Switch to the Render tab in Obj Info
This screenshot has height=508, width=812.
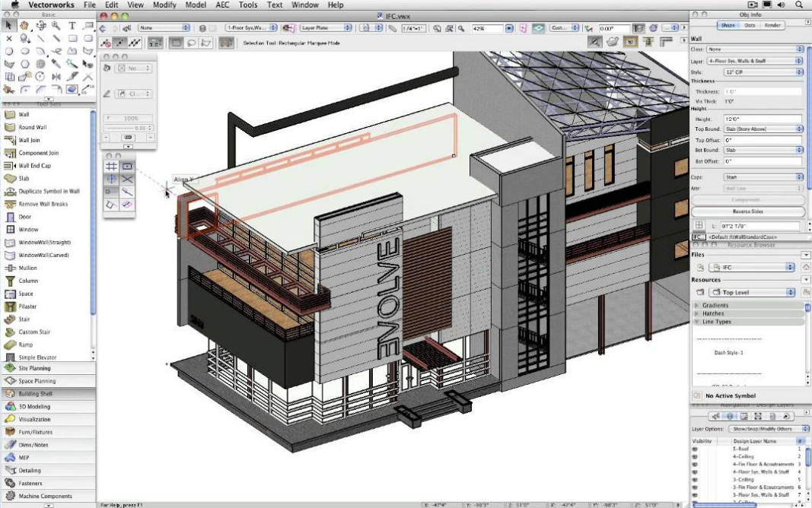click(772, 25)
